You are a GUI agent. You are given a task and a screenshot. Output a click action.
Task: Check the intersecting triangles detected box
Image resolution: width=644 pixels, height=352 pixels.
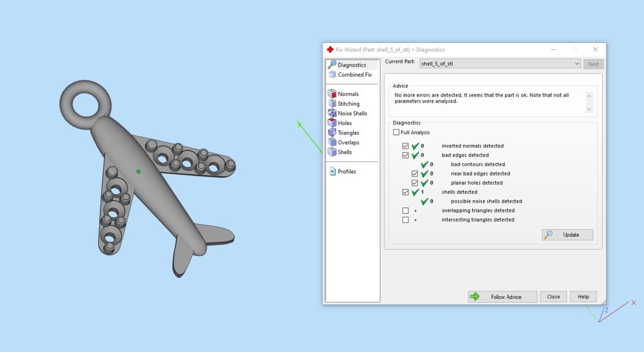pos(406,219)
